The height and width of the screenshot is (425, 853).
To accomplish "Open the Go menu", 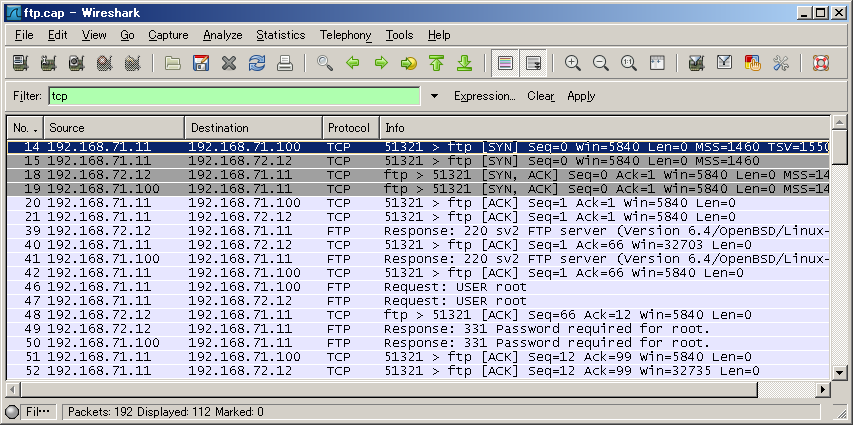I will 127,35.
